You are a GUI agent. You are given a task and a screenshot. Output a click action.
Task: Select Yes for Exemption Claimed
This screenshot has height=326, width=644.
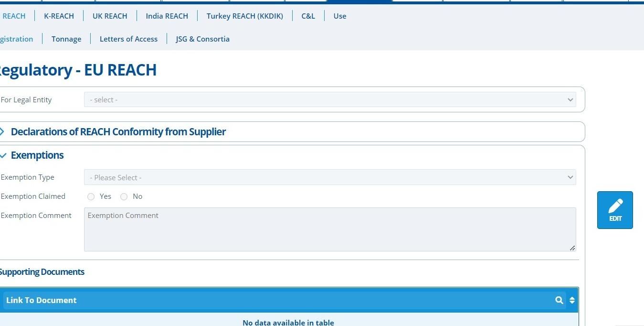[91, 196]
